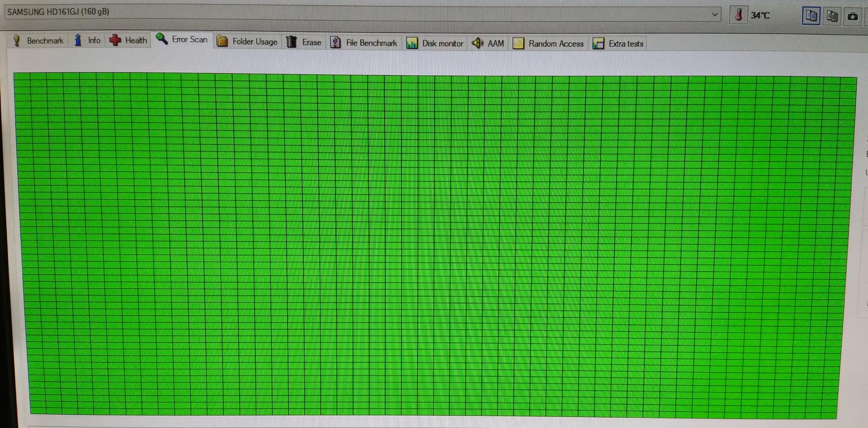Switch to the Info tab
Screen dimensions: 868x428
pyautogui.click(x=88, y=41)
